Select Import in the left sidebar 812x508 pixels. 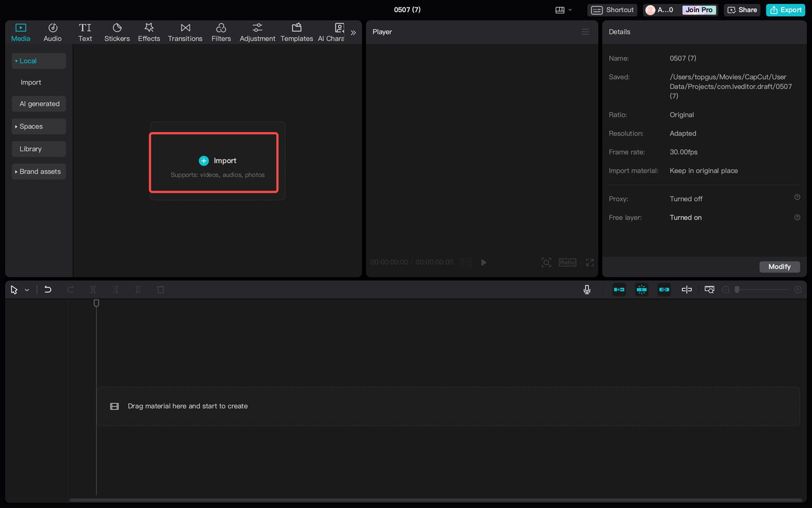pos(30,83)
